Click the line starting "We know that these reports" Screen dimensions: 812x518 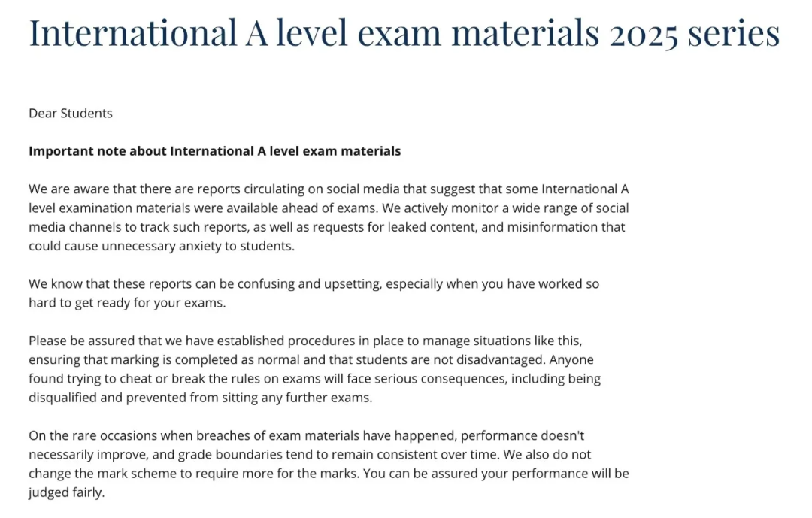coord(314,284)
